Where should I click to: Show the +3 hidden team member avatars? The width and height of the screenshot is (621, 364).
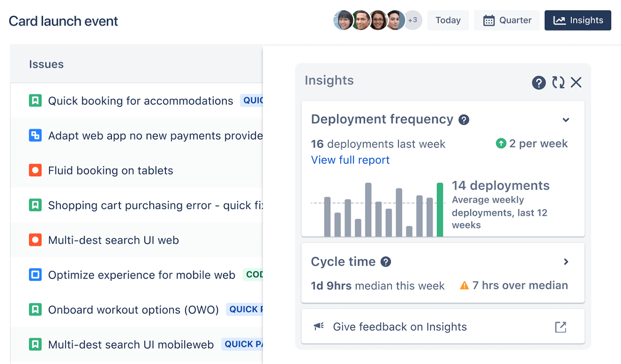pos(412,20)
